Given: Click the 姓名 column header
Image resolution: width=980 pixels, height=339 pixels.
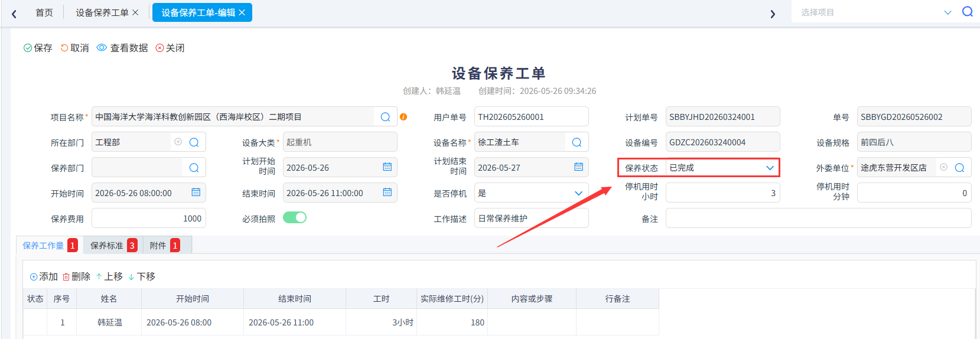Looking at the screenshot, I should (109, 299).
